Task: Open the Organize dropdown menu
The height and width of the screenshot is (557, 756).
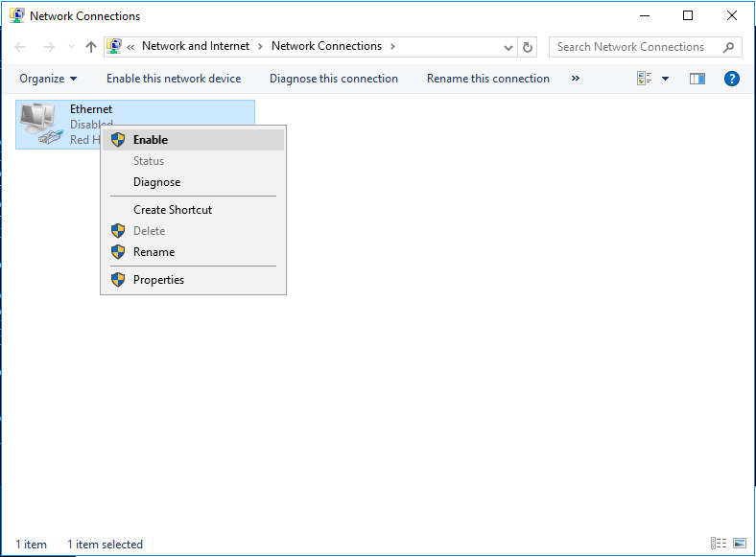Action: (x=48, y=79)
